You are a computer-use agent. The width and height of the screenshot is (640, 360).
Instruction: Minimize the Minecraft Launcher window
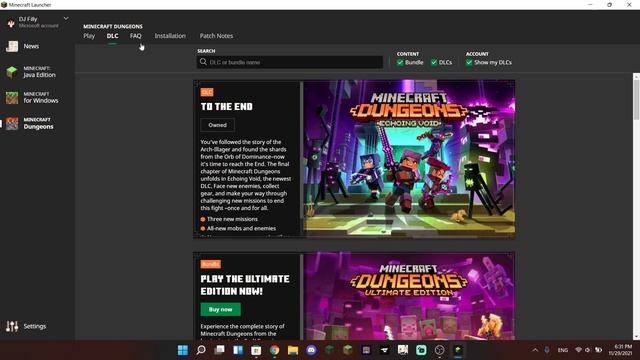(x=590, y=4)
